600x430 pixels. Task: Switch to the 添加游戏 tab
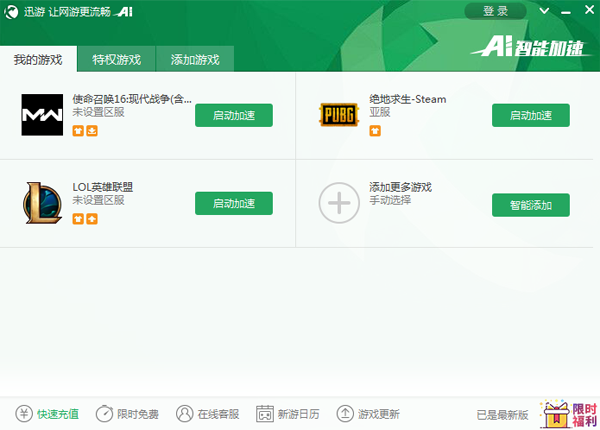point(196,60)
